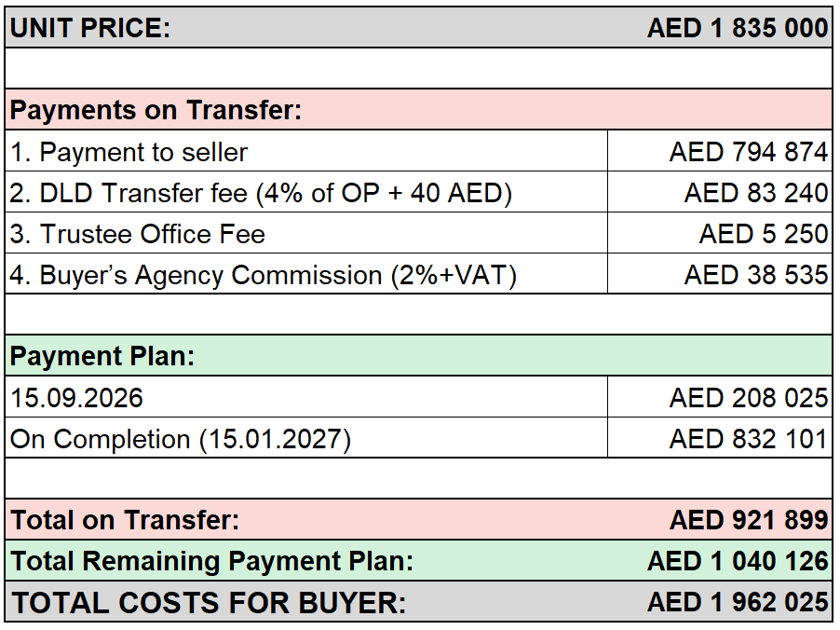Select the Payments on Transfer header row
The width and height of the screenshot is (840, 630).
[x=418, y=110]
